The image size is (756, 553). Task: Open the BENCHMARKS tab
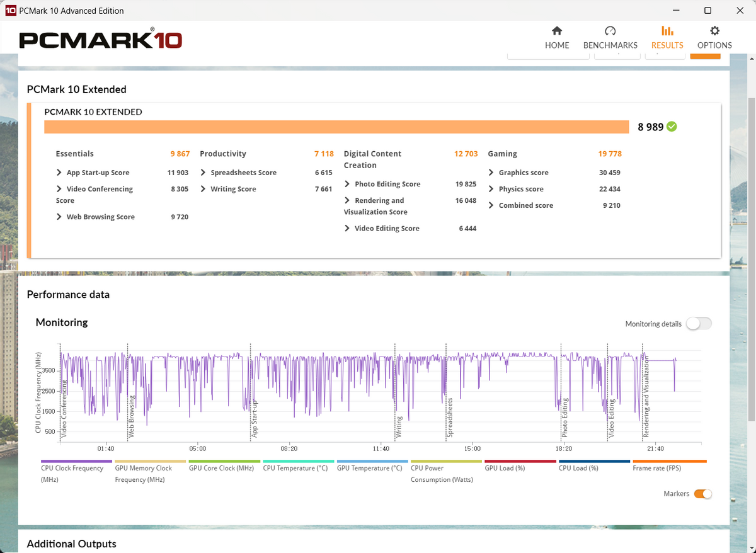point(610,38)
